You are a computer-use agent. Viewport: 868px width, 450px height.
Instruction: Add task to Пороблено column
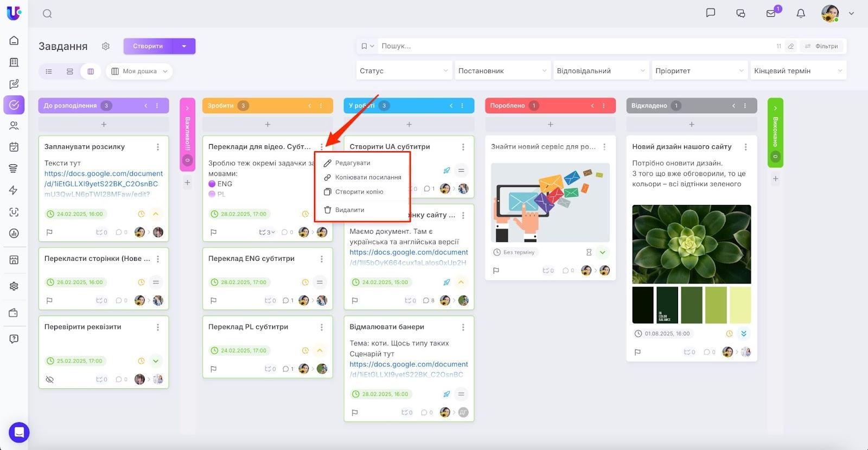click(x=550, y=125)
